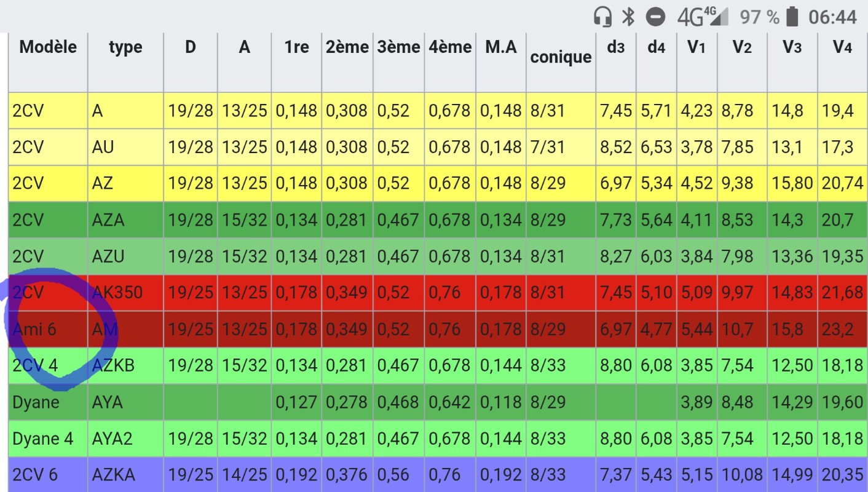
Task: Select the AYA type cell in Dyane row
Action: (108, 403)
